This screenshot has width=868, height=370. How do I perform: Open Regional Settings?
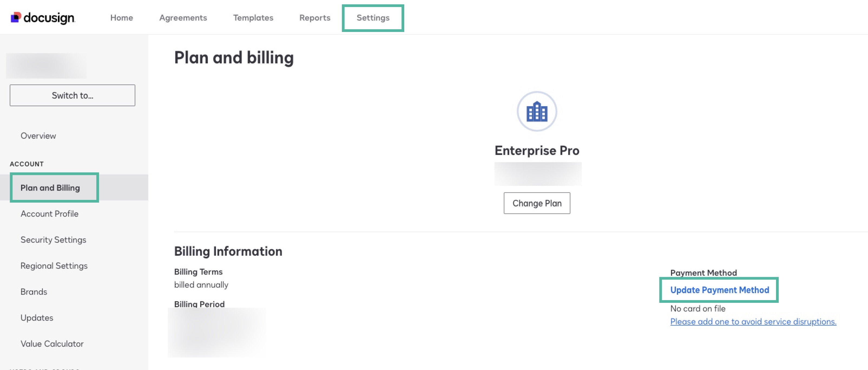(x=54, y=265)
